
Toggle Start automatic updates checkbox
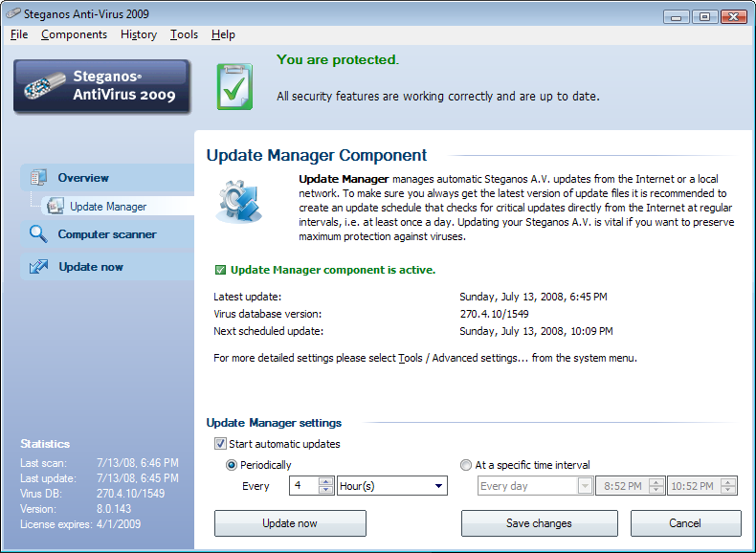coord(220,444)
